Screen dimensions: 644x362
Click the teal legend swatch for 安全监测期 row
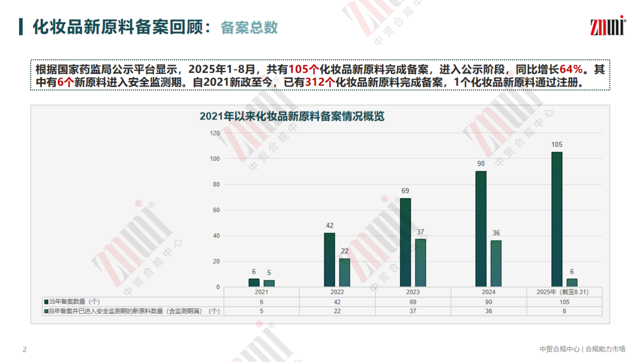[x=46, y=311]
